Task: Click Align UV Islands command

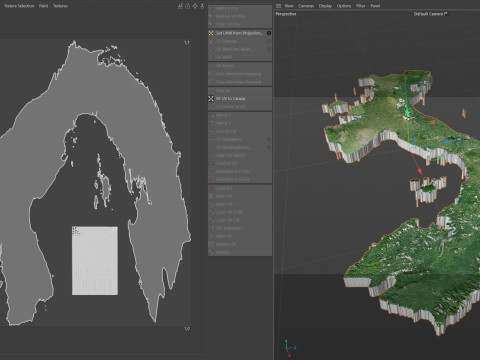Action: tap(240, 155)
